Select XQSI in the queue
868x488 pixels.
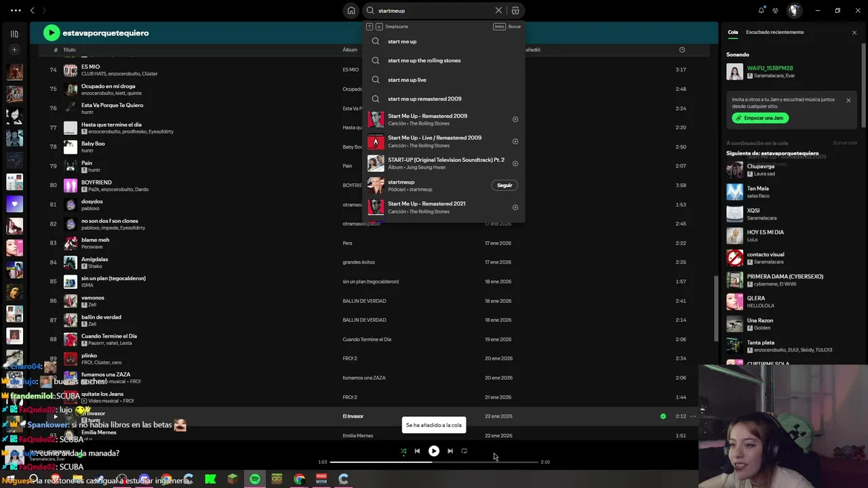point(791,213)
